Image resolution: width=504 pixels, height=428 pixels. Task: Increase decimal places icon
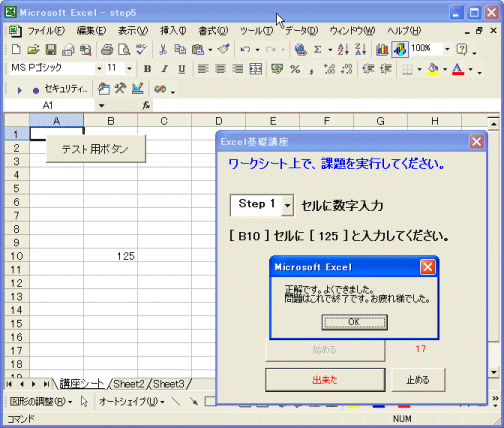(x=329, y=69)
